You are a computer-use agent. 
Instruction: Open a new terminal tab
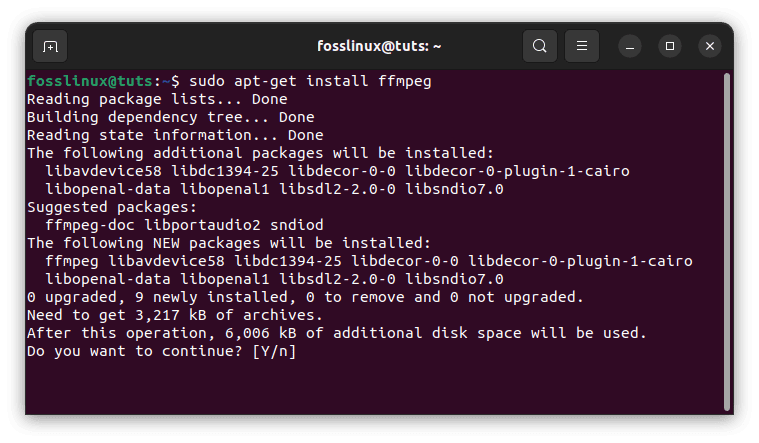(x=50, y=46)
